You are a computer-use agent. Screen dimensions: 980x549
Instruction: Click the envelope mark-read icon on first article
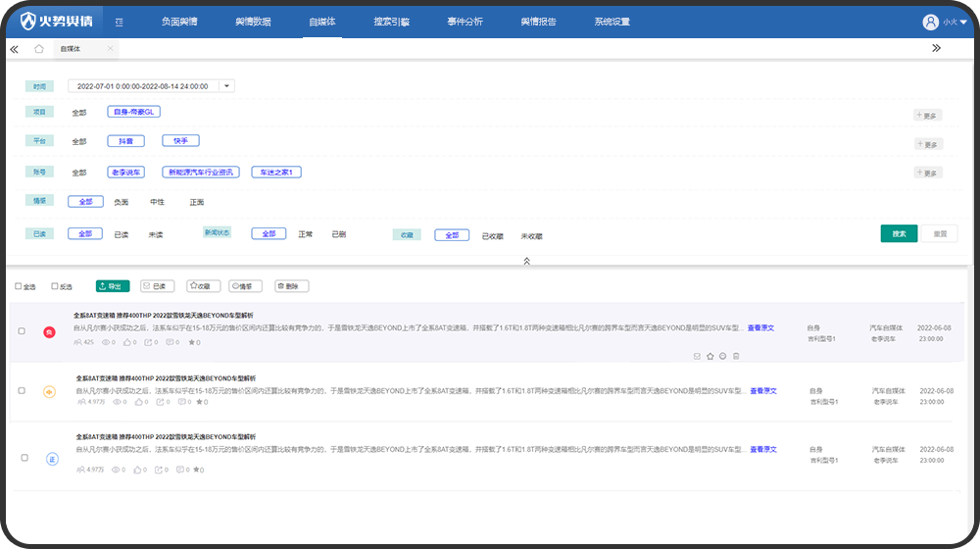697,356
